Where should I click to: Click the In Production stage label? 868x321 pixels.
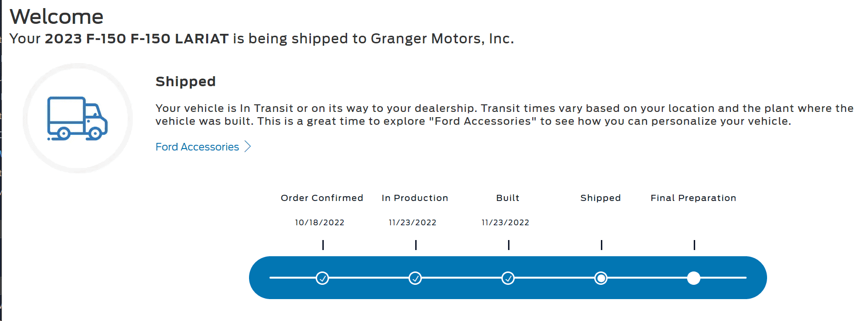coord(415,198)
